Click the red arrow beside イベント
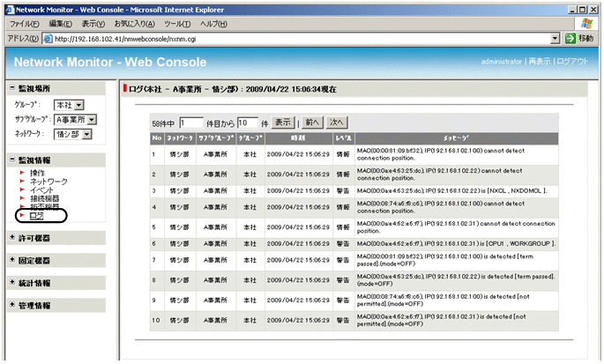604x364 pixels. [21, 190]
